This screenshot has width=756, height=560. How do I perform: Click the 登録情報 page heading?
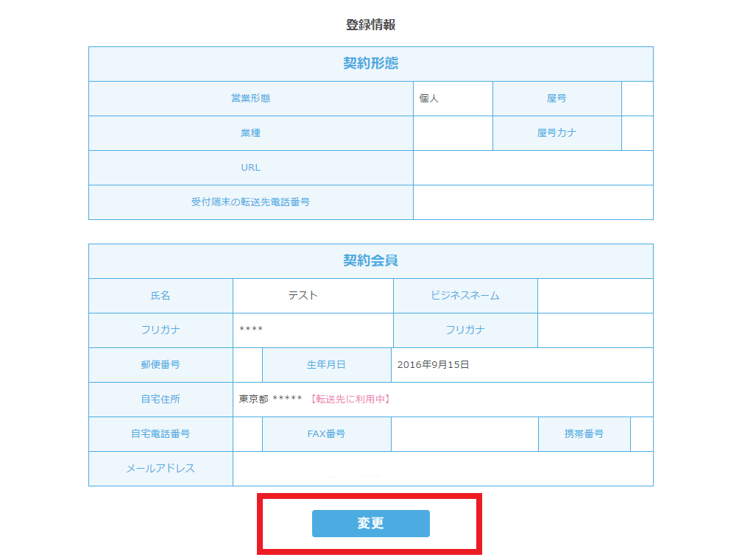(370, 25)
